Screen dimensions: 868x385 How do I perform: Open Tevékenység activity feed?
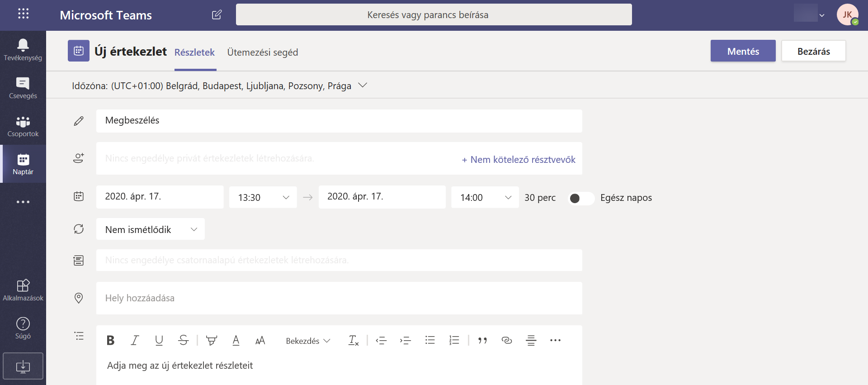(x=23, y=50)
